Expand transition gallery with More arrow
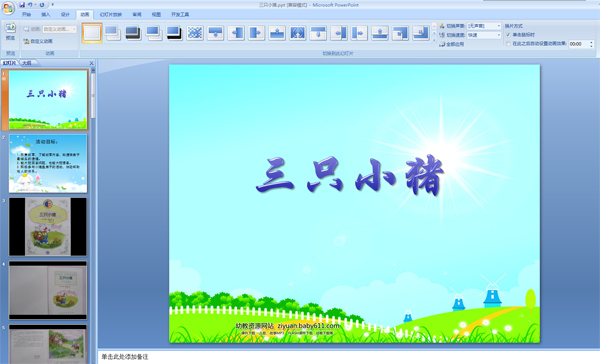Screen dimensions: 600x364 [x=434, y=40]
